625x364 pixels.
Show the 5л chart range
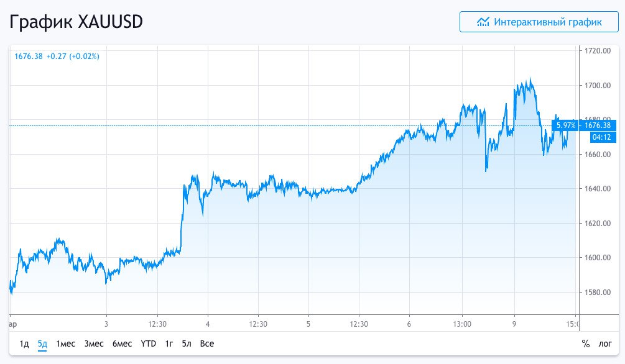coord(187,344)
